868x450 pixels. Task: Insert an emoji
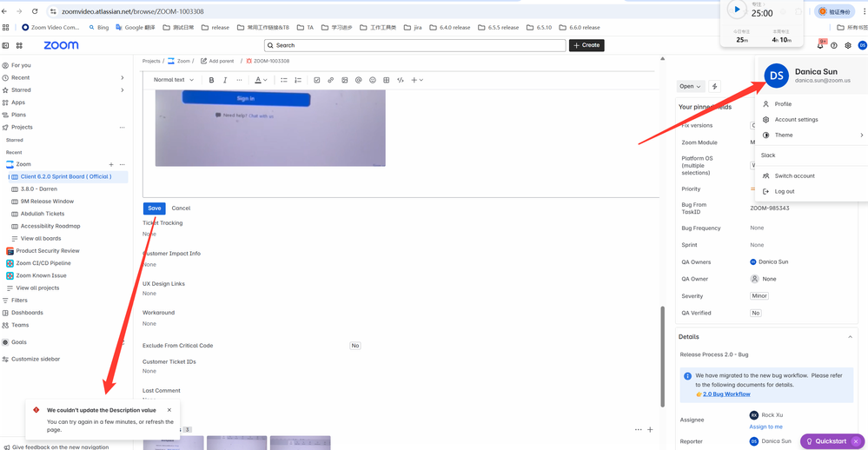click(x=373, y=80)
